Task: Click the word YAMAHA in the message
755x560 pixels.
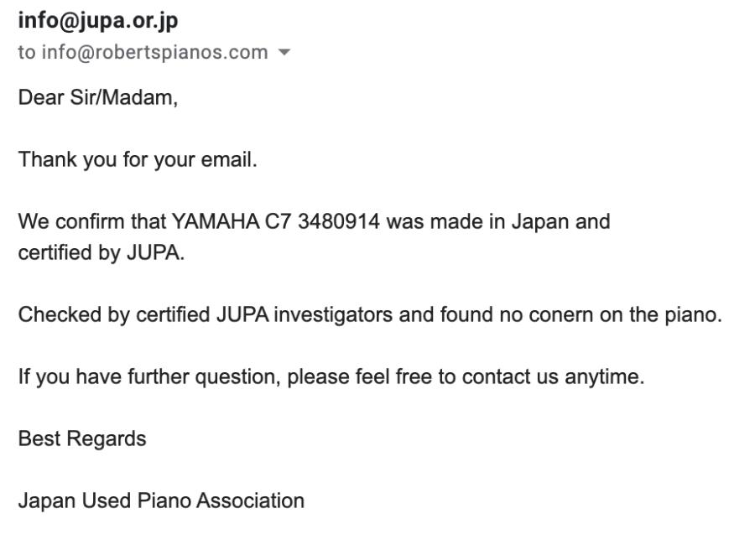Action: pos(216,222)
